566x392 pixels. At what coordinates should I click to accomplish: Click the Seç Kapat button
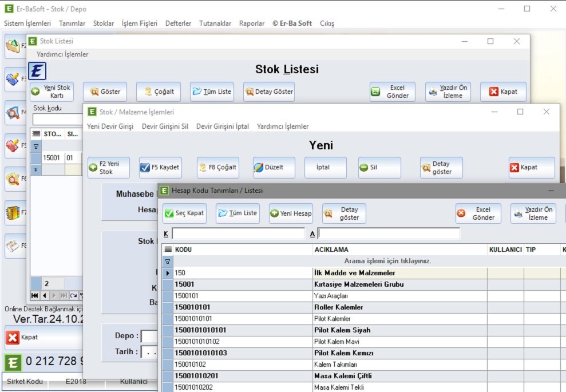(x=184, y=213)
